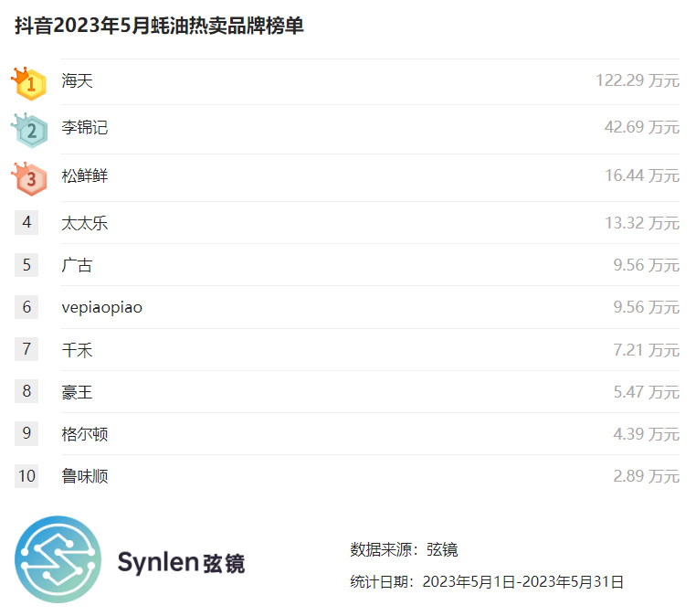
Task: Click the rank number 8 box
Action: click(x=26, y=391)
